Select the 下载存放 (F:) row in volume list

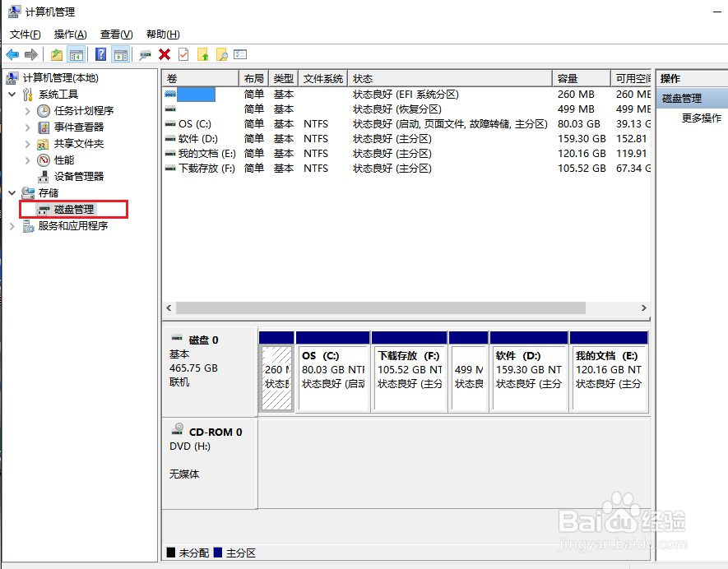click(406, 169)
